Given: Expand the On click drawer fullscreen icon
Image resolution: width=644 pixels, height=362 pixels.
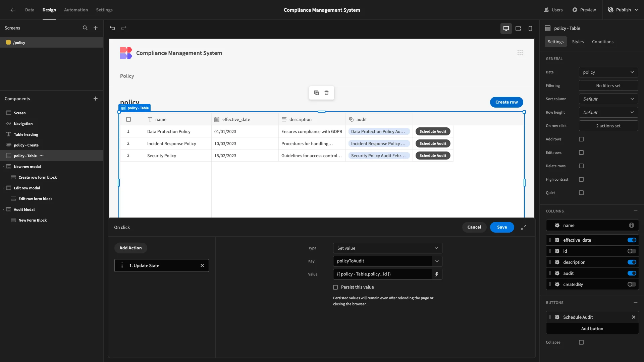Looking at the screenshot, I should pyautogui.click(x=524, y=227).
